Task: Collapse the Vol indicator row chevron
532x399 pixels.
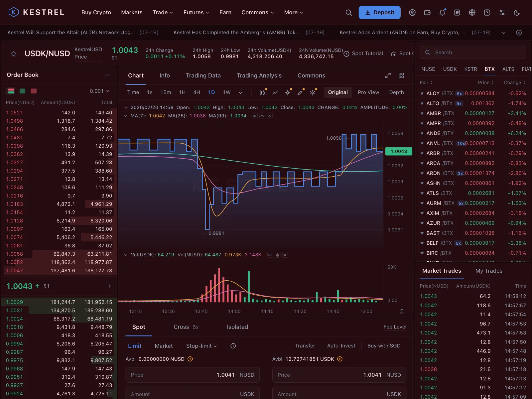Action: [126, 255]
